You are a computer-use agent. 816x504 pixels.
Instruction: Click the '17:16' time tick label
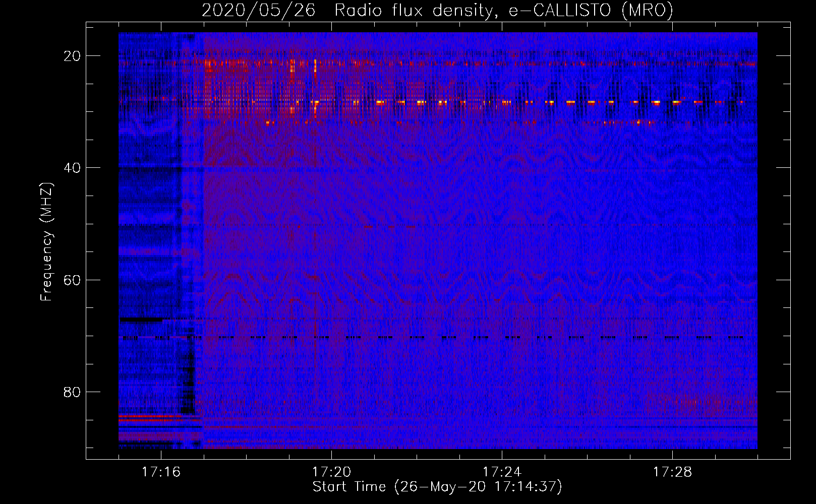click(x=161, y=472)
